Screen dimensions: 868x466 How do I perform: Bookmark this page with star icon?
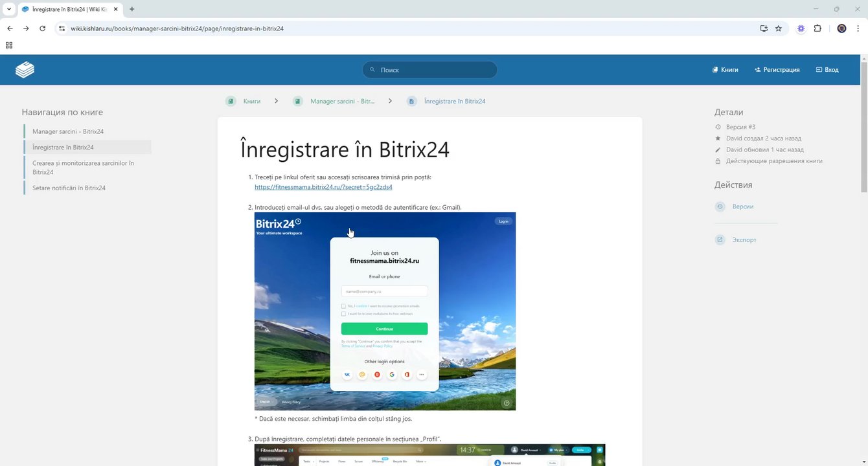779,28
